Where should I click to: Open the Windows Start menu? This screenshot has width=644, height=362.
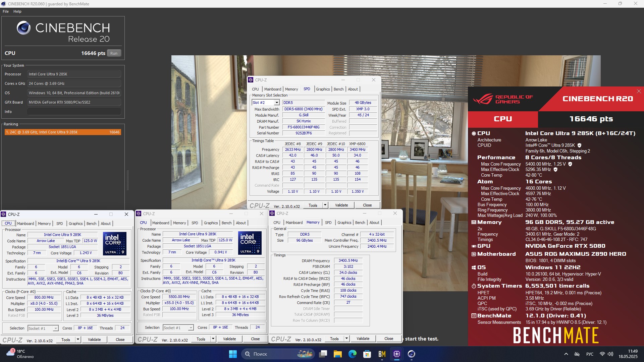coord(233,354)
